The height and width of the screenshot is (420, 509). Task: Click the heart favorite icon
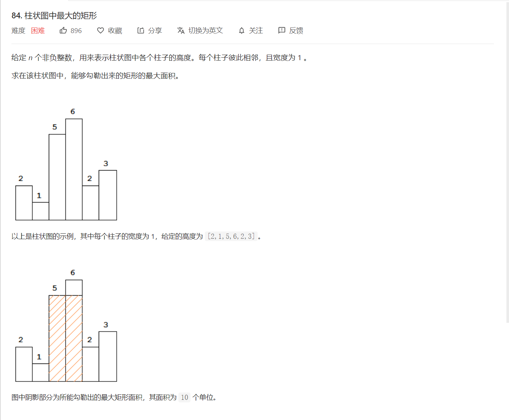[x=100, y=30]
